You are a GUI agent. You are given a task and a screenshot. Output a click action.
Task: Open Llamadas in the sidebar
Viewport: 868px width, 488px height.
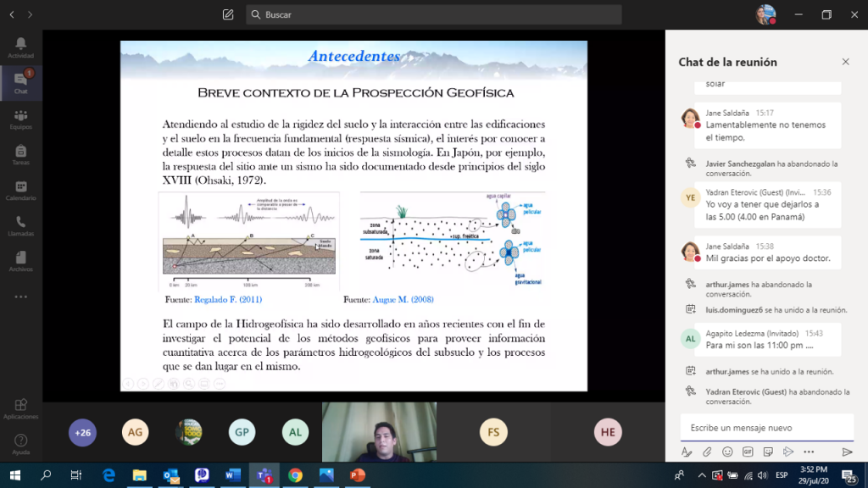[20, 225]
